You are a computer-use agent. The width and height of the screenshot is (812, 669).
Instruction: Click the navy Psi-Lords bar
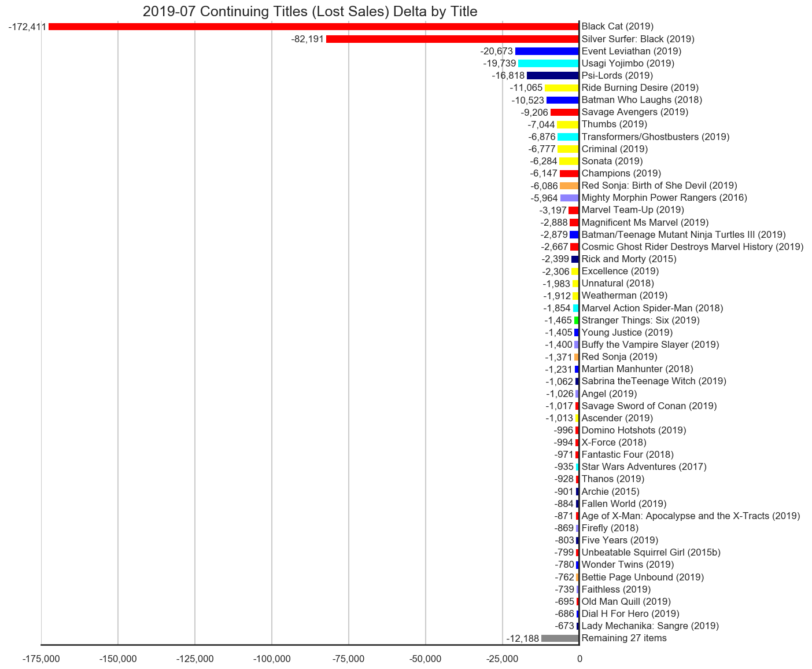click(x=553, y=76)
